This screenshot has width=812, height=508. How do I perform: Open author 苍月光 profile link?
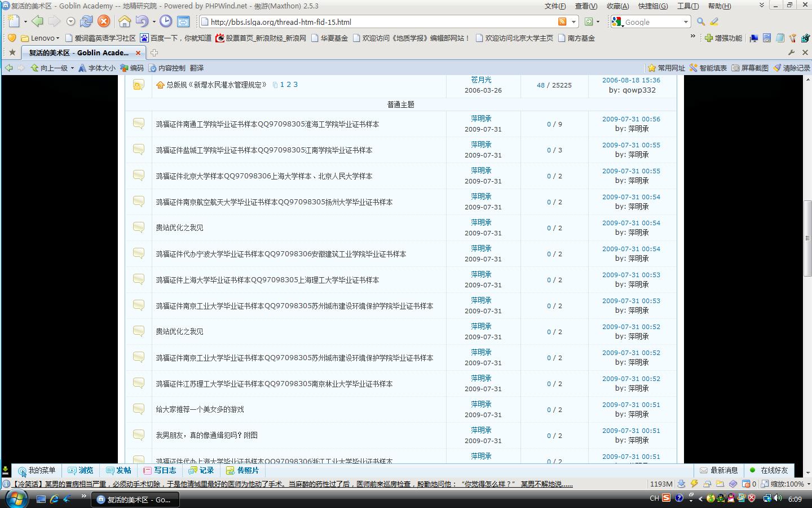[481, 80]
